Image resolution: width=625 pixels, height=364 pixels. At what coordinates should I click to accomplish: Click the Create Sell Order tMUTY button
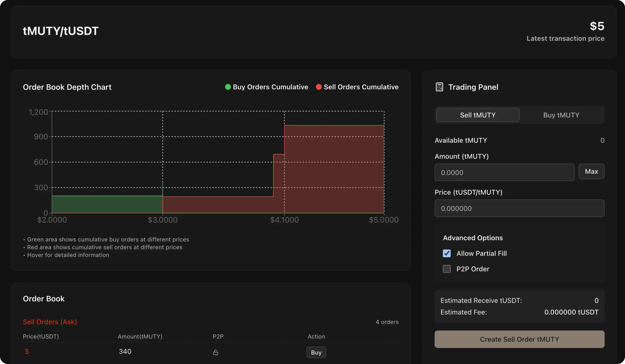(519, 339)
